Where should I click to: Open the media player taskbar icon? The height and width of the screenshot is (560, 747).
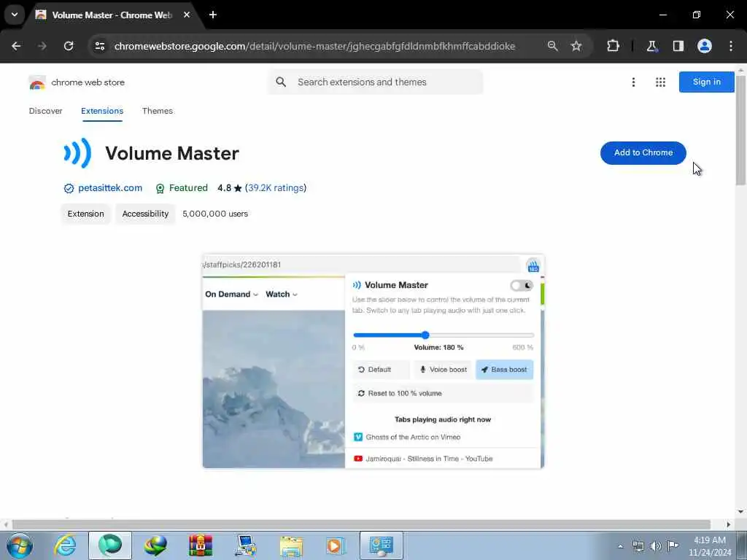[x=336, y=545]
